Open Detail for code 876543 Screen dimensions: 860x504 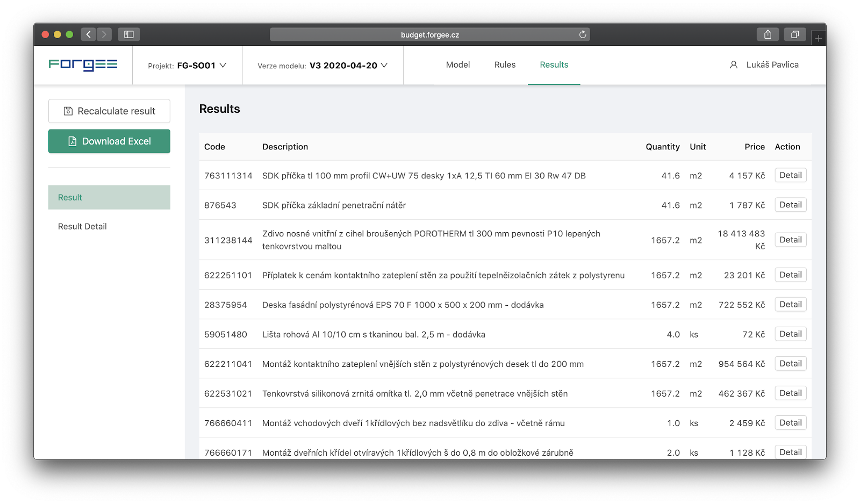(791, 205)
